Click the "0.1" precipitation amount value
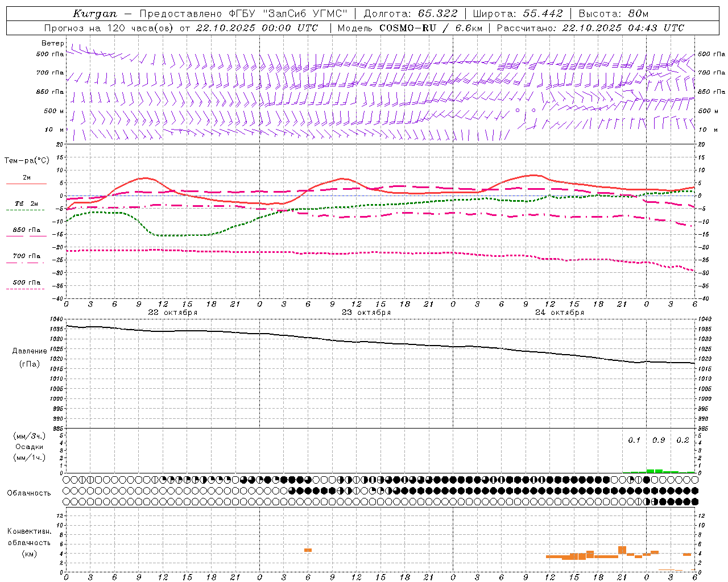The image size is (728, 582). click(x=634, y=440)
